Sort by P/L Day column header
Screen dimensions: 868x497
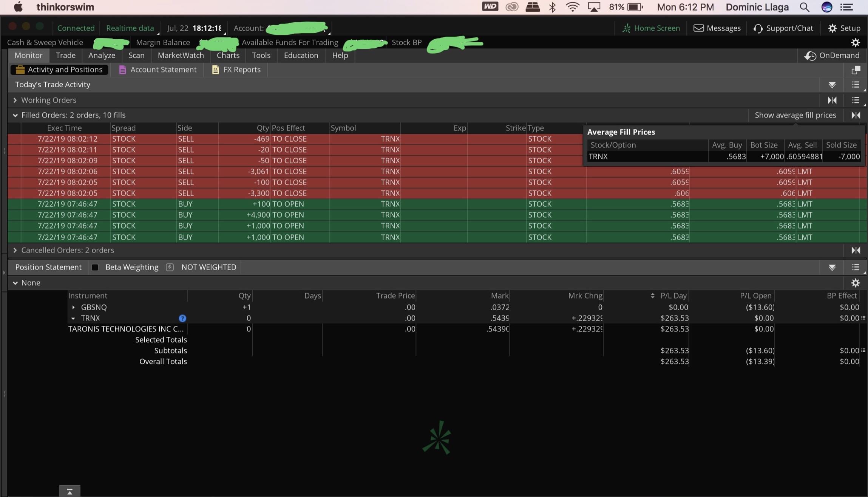[x=673, y=296]
